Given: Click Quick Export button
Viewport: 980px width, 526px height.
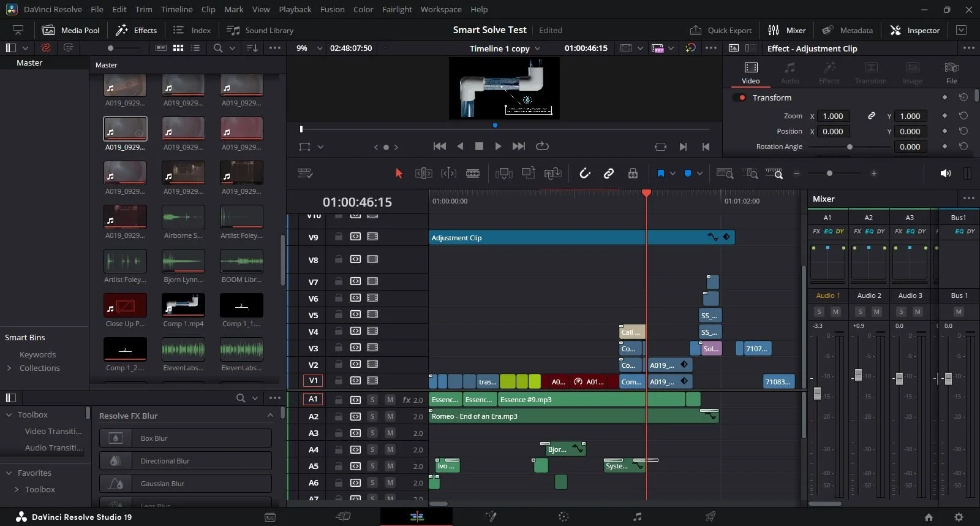Looking at the screenshot, I should click(720, 30).
